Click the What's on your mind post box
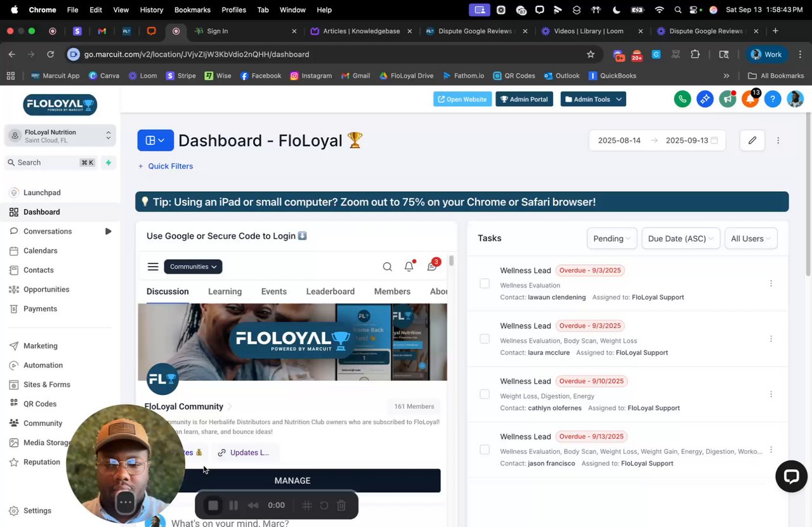The height and width of the screenshot is (527, 812). (230, 523)
